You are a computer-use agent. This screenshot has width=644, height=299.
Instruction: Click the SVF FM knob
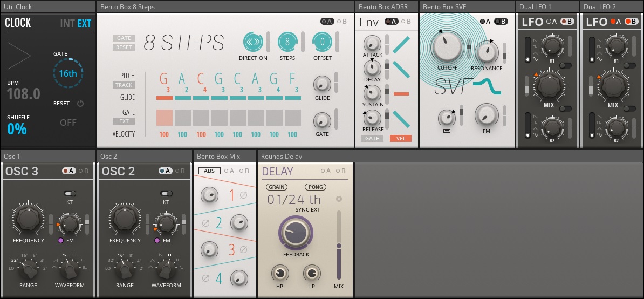coord(487,115)
